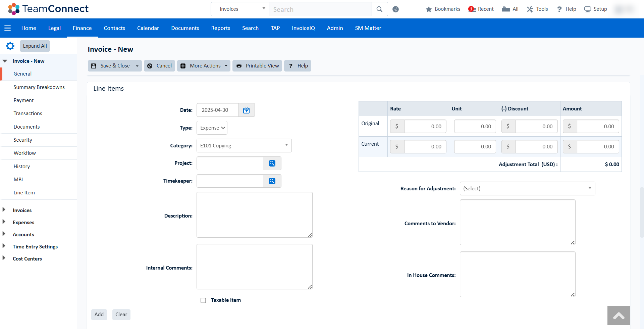Click the global Search text field
The height and width of the screenshot is (329, 644).
[x=320, y=9]
